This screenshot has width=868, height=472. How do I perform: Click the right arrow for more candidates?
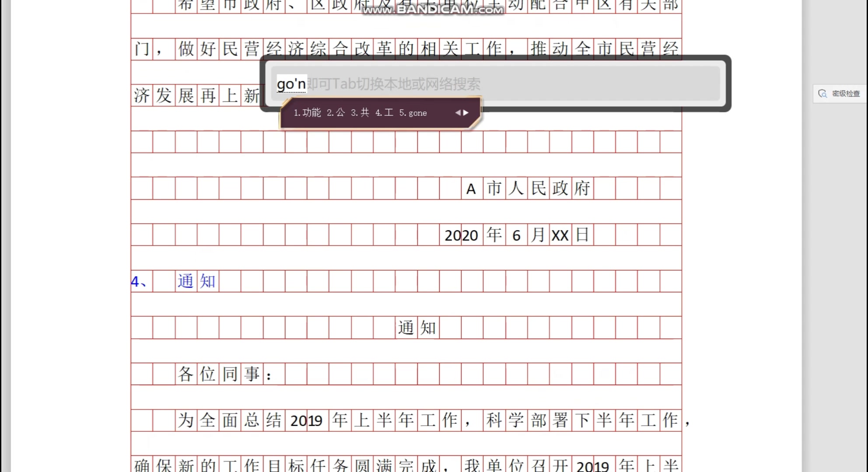click(x=466, y=112)
